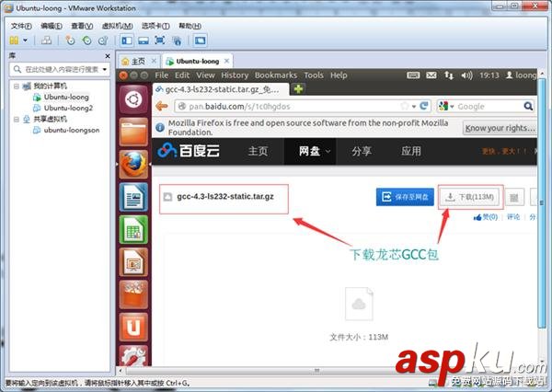552x392 pixels.
Task: Collapse the 共享虚拟机 tree node
Action: (x=17, y=119)
